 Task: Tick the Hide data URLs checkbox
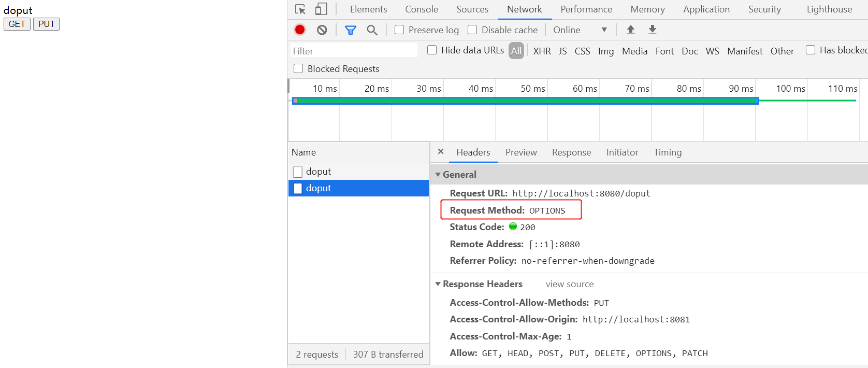pyautogui.click(x=432, y=50)
